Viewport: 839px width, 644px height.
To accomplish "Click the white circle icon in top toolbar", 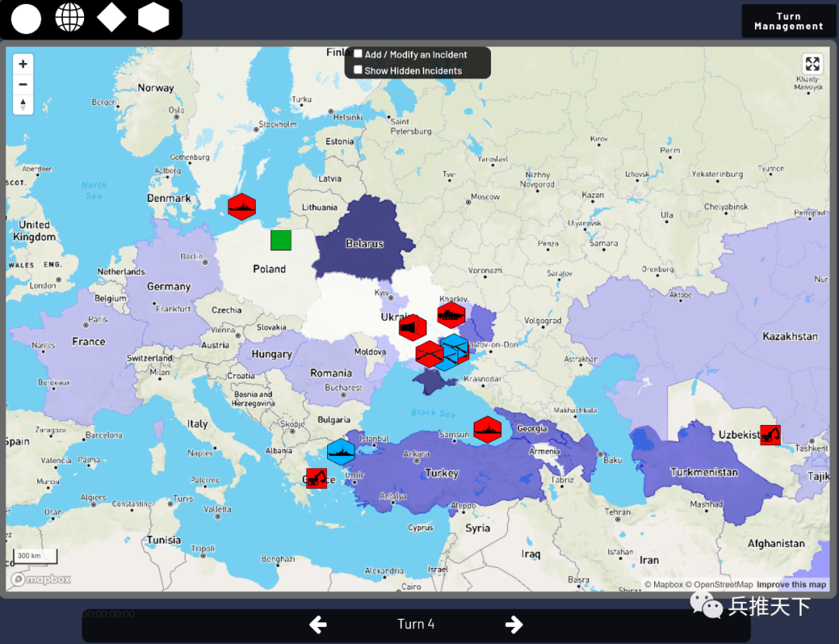I will click(x=26, y=19).
